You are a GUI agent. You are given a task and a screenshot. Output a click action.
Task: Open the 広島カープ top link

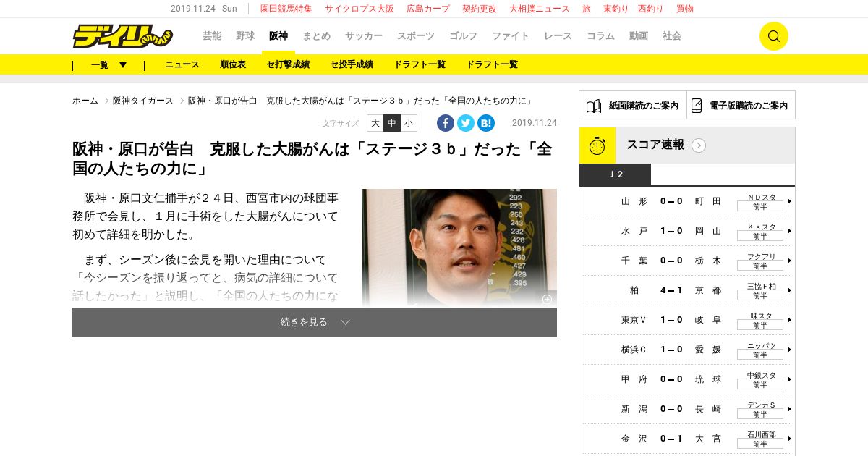pyautogui.click(x=428, y=9)
